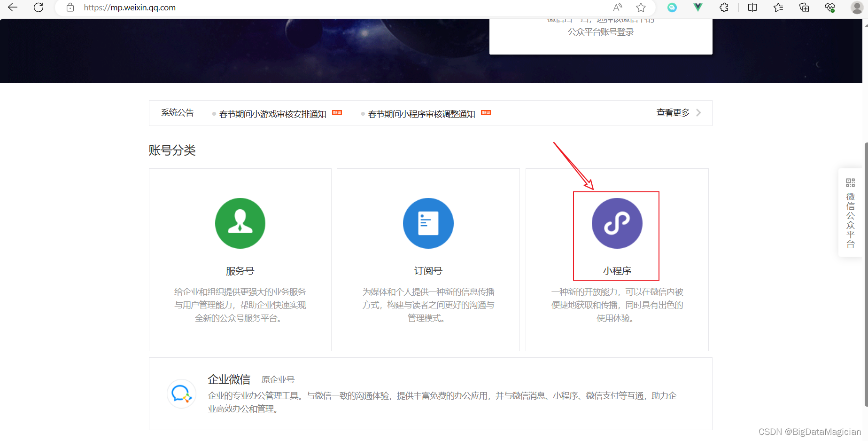Reload the page with the refresh icon
Image resolution: width=868 pixels, height=441 pixels.
click(39, 8)
